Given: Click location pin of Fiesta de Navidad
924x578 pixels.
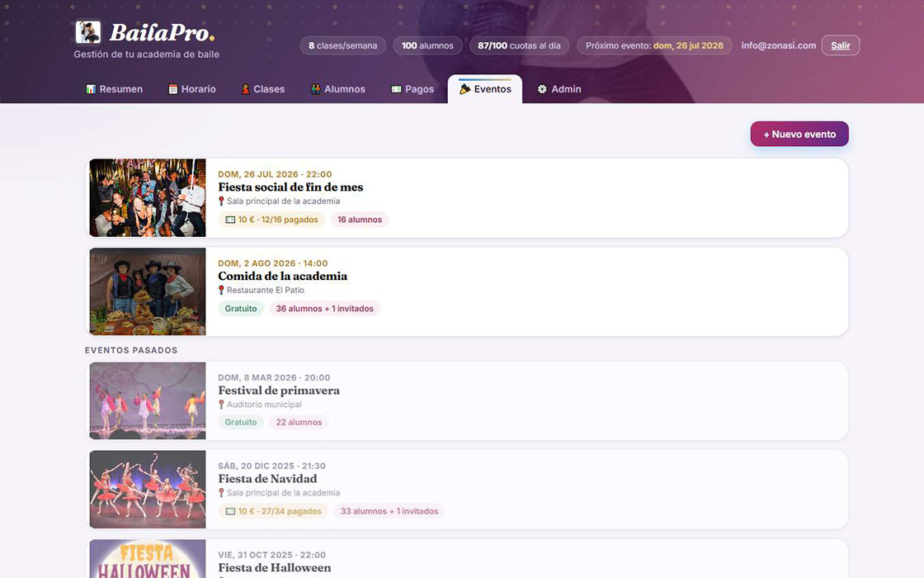Looking at the screenshot, I should point(222,493).
